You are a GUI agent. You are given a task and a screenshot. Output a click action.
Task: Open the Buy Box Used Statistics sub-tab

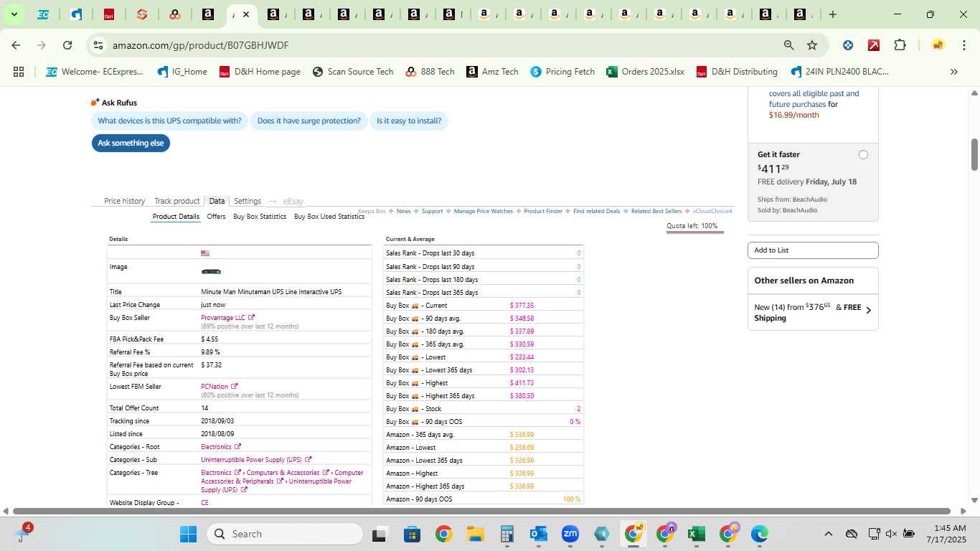pos(329,217)
